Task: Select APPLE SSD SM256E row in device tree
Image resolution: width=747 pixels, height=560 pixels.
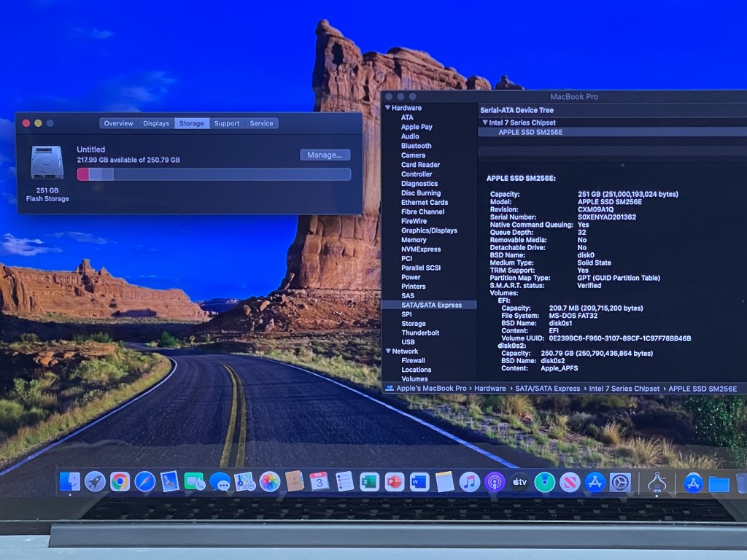Action: coord(612,133)
